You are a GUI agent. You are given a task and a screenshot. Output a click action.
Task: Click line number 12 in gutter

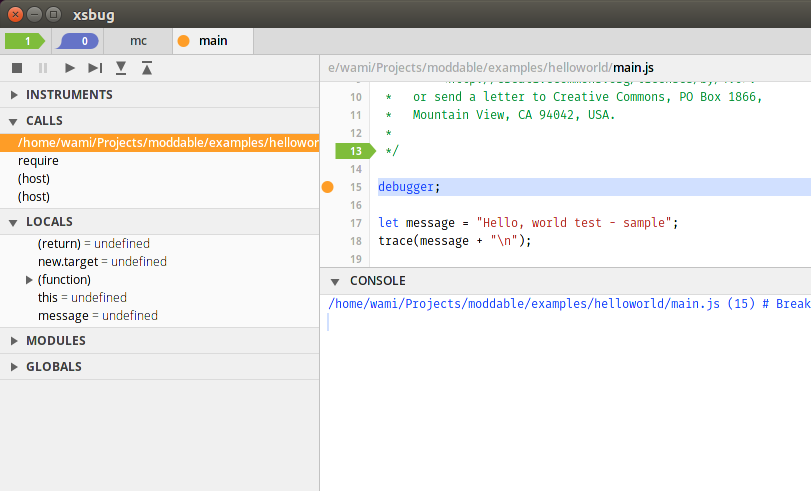click(356, 133)
